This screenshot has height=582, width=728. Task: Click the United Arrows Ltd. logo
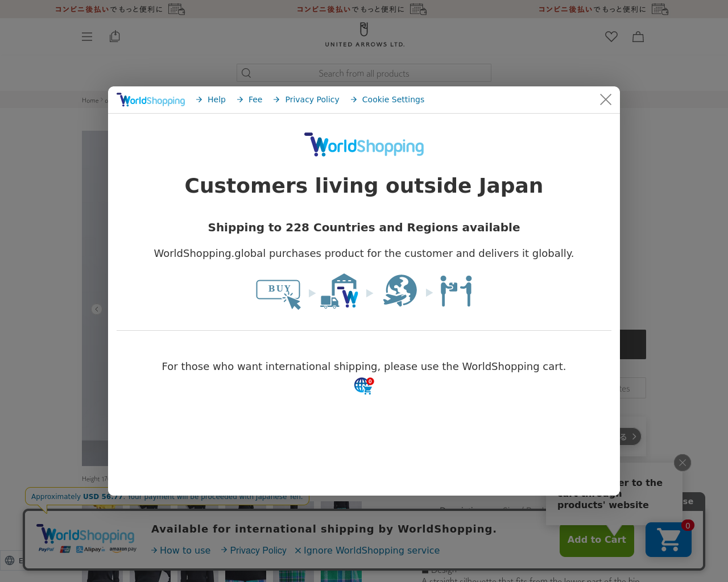365,35
